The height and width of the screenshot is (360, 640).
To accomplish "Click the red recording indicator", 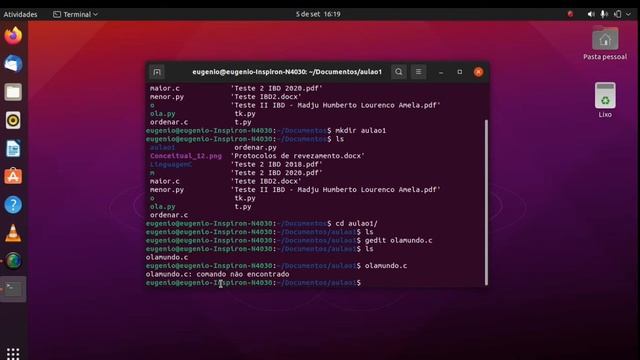I will click(571, 14).
